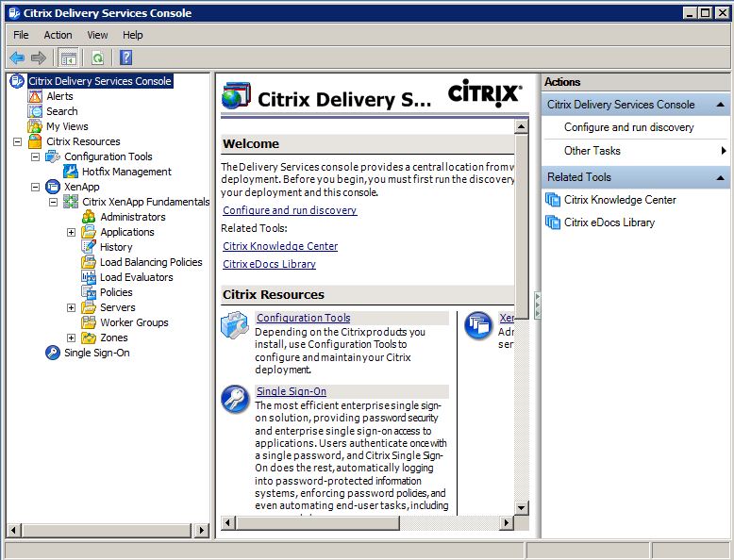This screenshot has height=560, width=734.
Task: Collapse the XenApp tree node
Action: (36, 187)
